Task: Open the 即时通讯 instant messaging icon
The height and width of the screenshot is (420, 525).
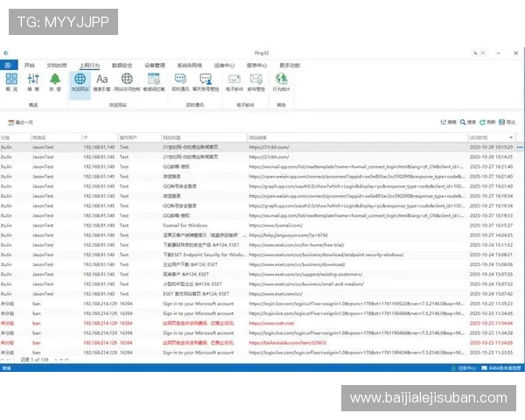Action: coord(180,82)
